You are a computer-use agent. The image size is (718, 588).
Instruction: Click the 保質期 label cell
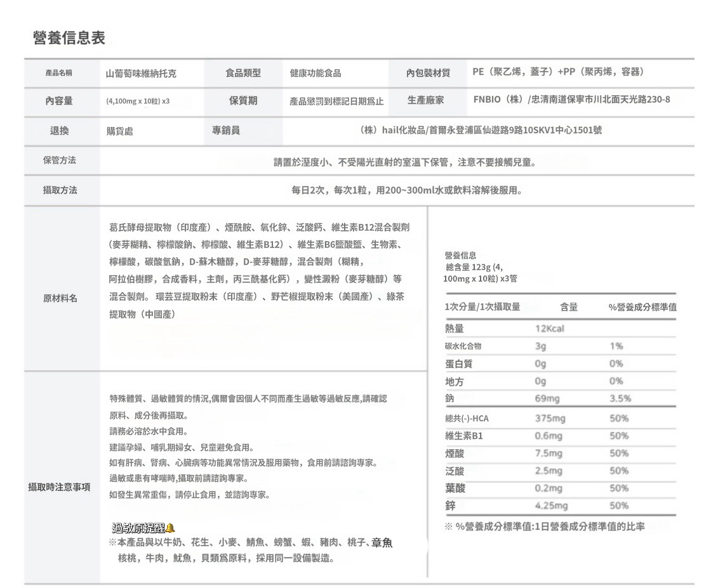(243, 101)
